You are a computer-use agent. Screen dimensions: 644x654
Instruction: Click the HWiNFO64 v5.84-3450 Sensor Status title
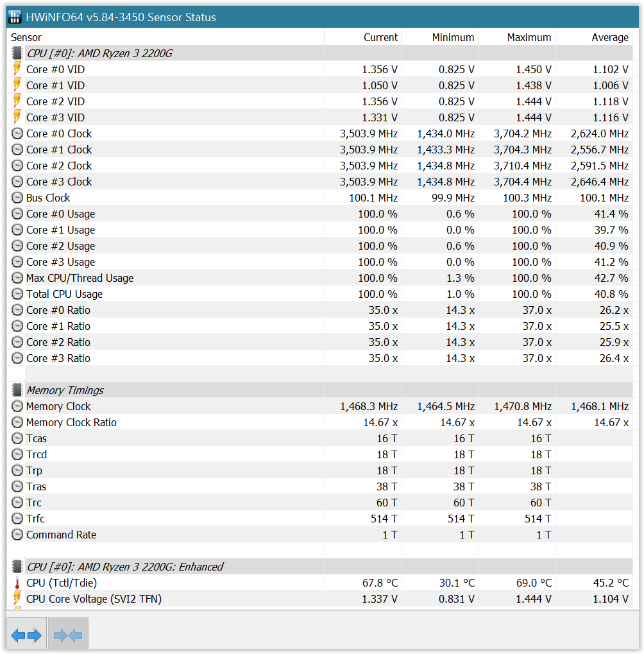121,17
